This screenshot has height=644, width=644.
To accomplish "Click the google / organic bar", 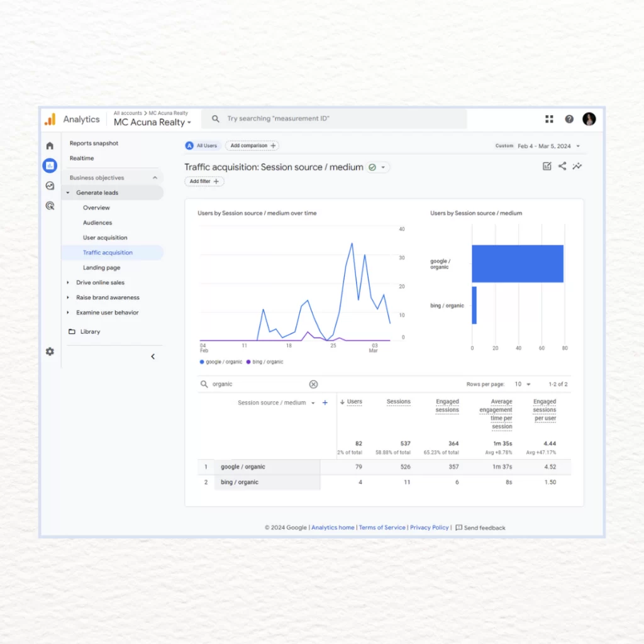I will click(x=518, y=264).
